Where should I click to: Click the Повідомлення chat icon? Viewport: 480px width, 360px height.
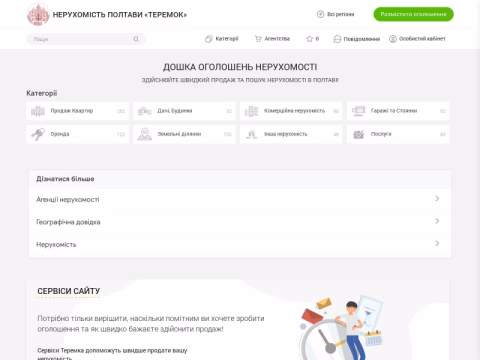(337, 39)
